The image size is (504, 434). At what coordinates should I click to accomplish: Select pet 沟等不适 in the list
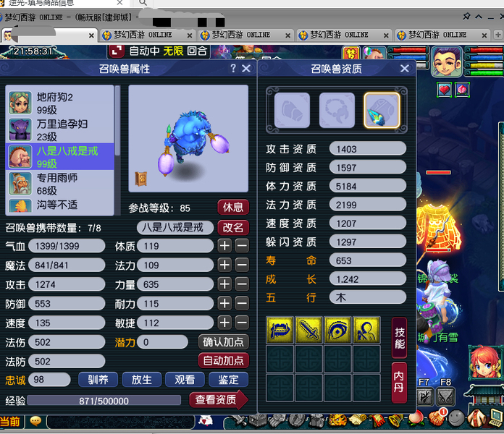point(60,205)
